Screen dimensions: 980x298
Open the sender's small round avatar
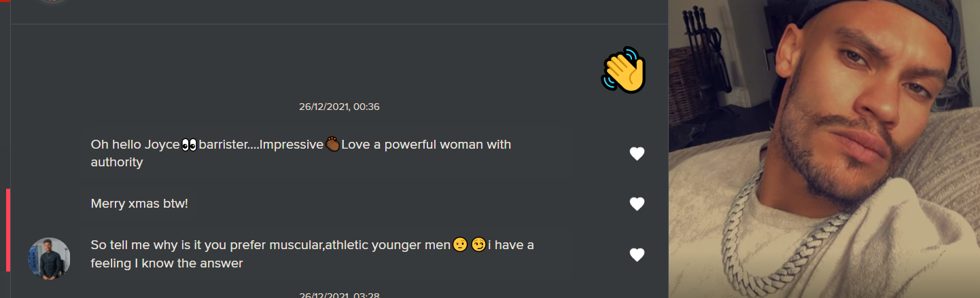point(49,258)
